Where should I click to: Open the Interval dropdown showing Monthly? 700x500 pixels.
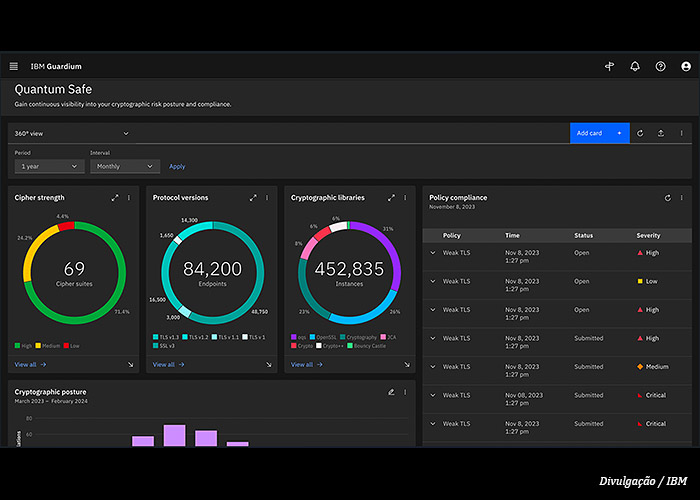coord(125,167)
